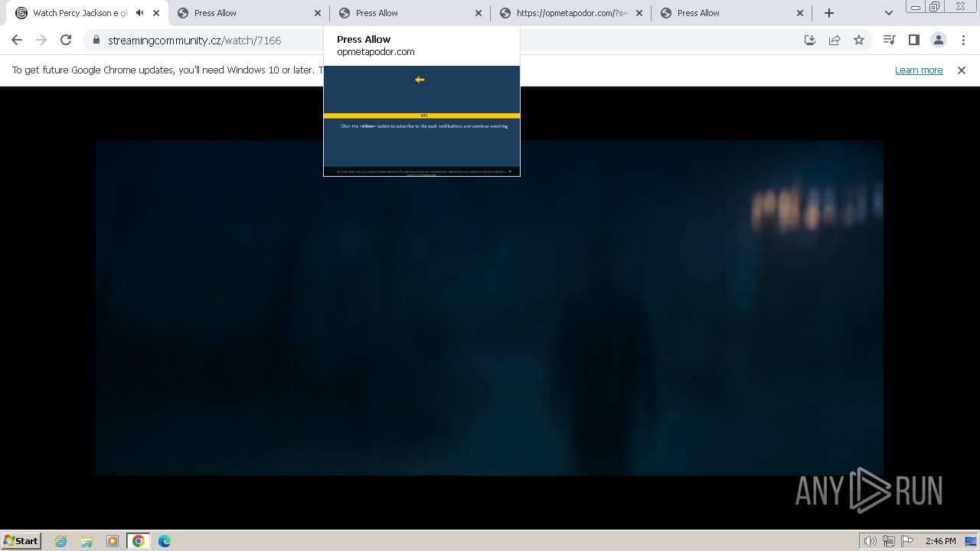Go forward to next page
This screenshot has height=551, width=980.
tap(41, 40)
